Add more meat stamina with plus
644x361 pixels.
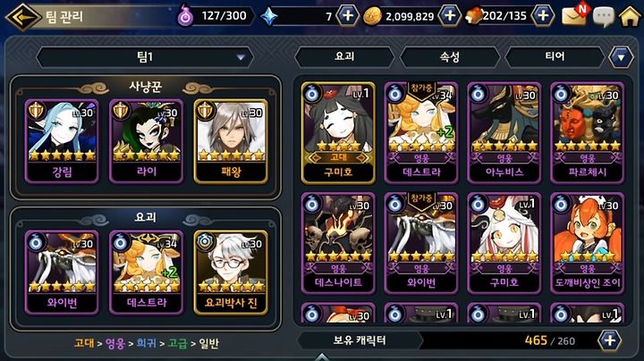tap(543, 15)
